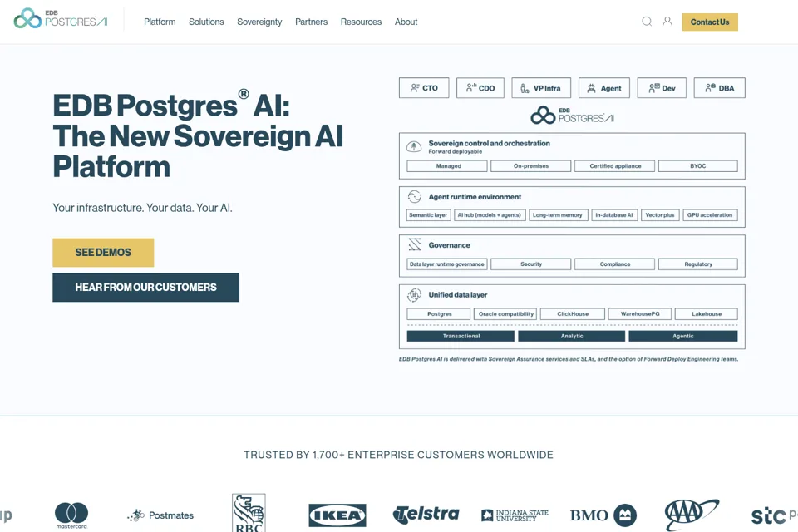Select the CDO persona button
The image size is (798, 532).
coord(480,88)
